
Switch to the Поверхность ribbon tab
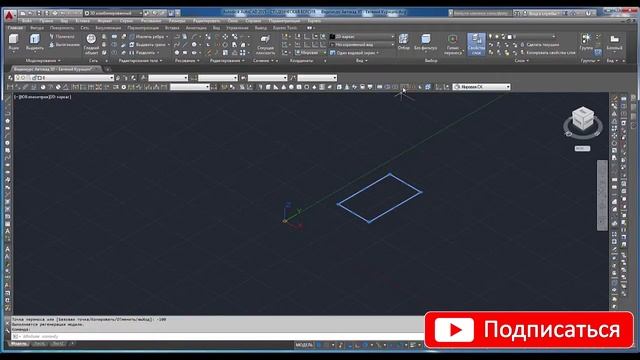point(62,28)
